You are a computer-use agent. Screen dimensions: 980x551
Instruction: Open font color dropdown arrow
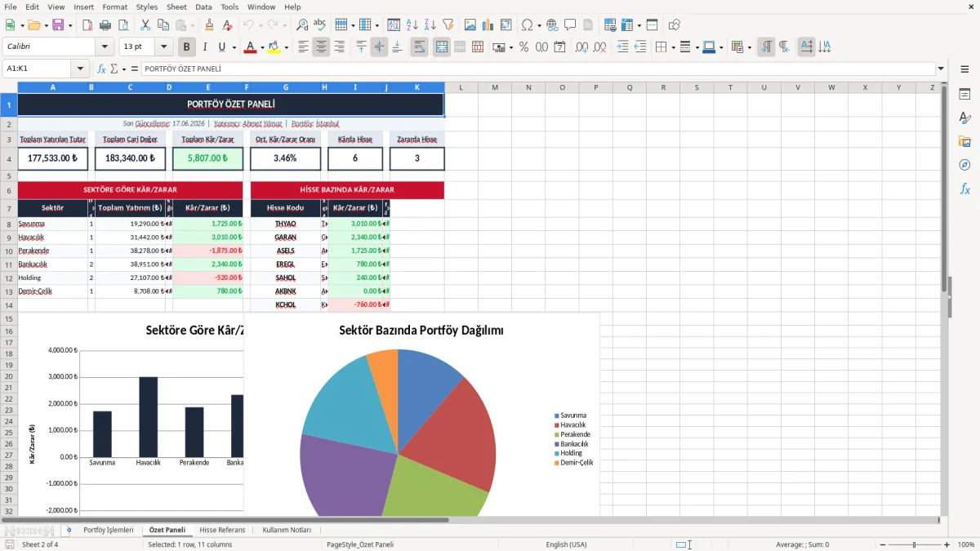pos(261,47)
